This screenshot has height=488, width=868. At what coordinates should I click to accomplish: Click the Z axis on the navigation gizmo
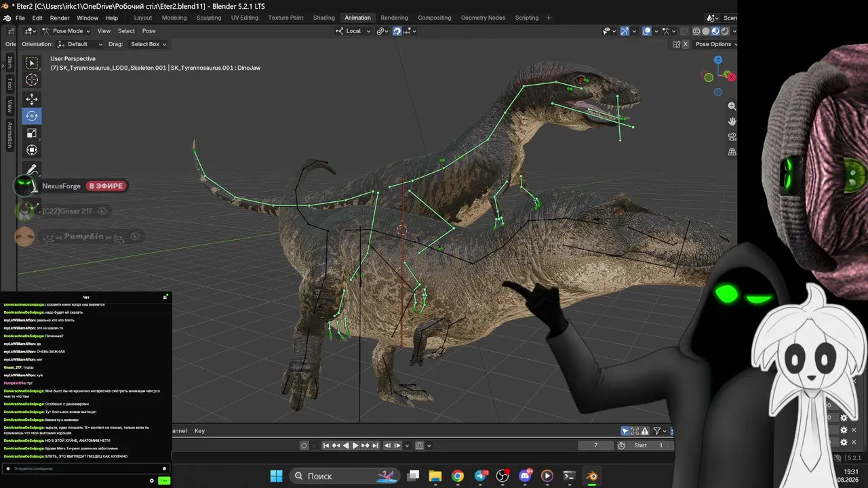pyautogui.click(x=718, y=60)
